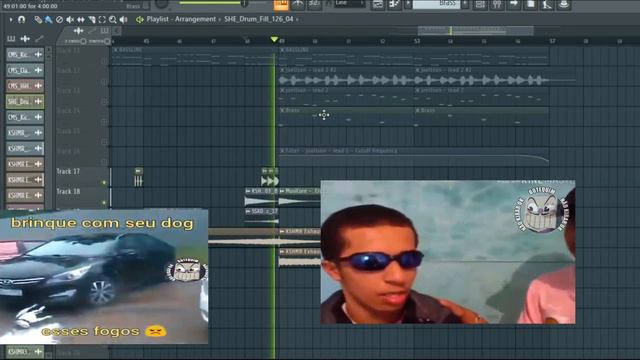Select the small pattern clip on Track 17
The width and height of the screenshot is (640, 360).
coord(139,177)
